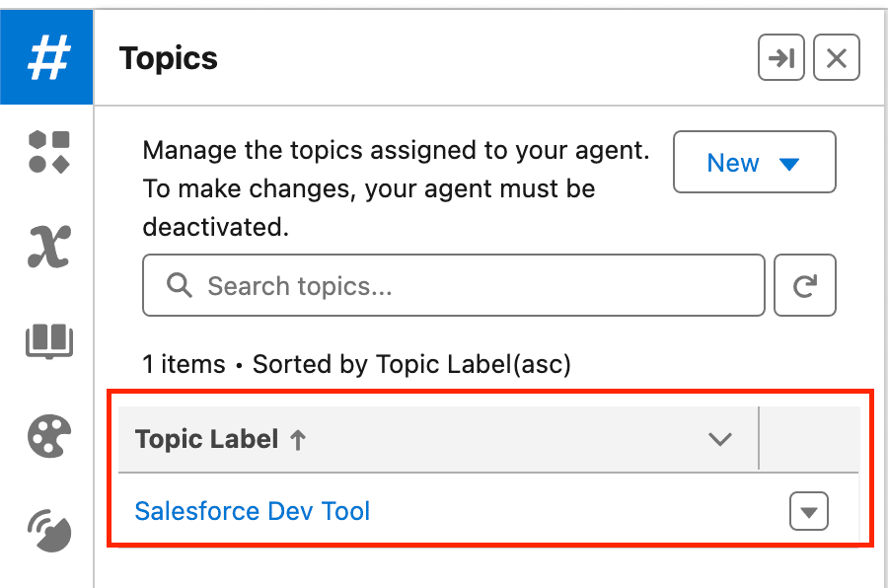The image size is (888, 588).
Task: Close the Topics panel
Action: tap(836, 58)
